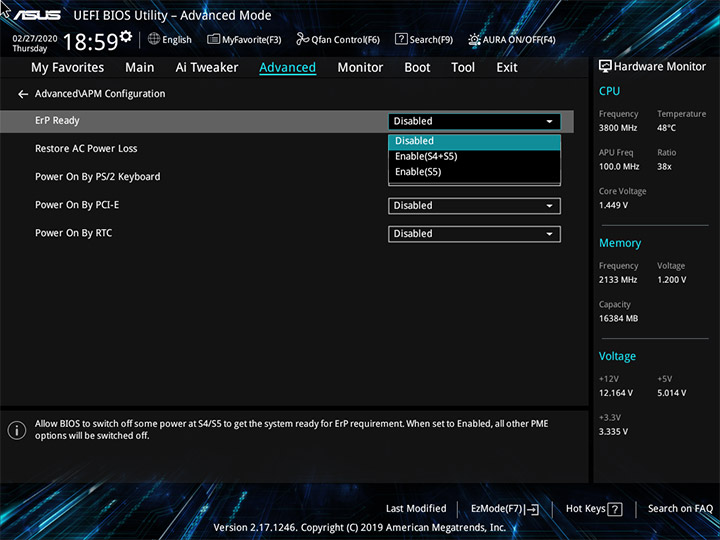Toggle AURA ON/OFF(F4)
720x540 pixels.
tap(512, 39)
